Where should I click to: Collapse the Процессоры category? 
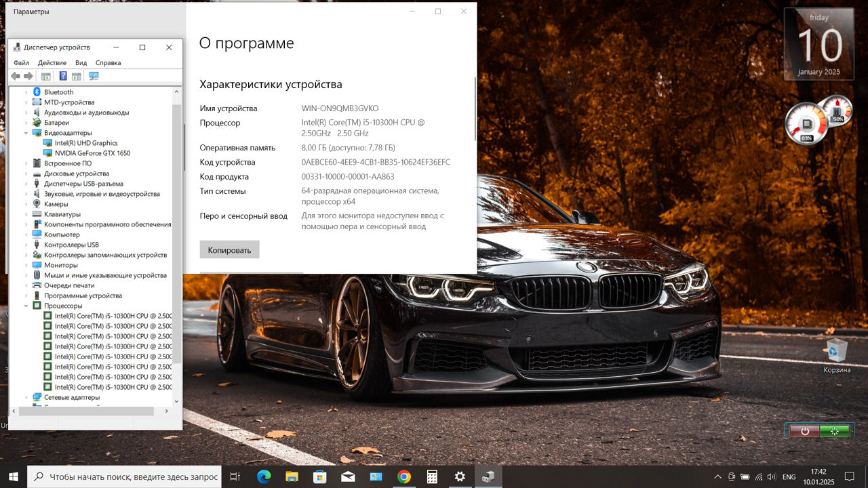[26, 306]
